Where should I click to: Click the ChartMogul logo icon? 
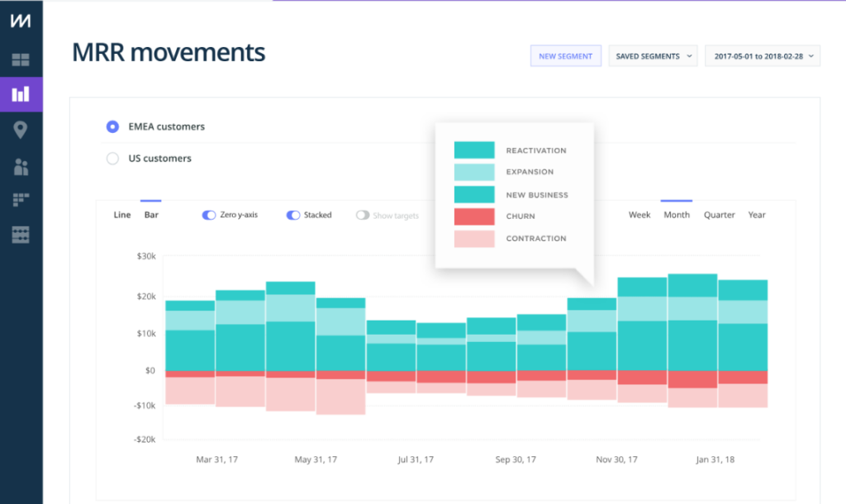coord(21,21)
